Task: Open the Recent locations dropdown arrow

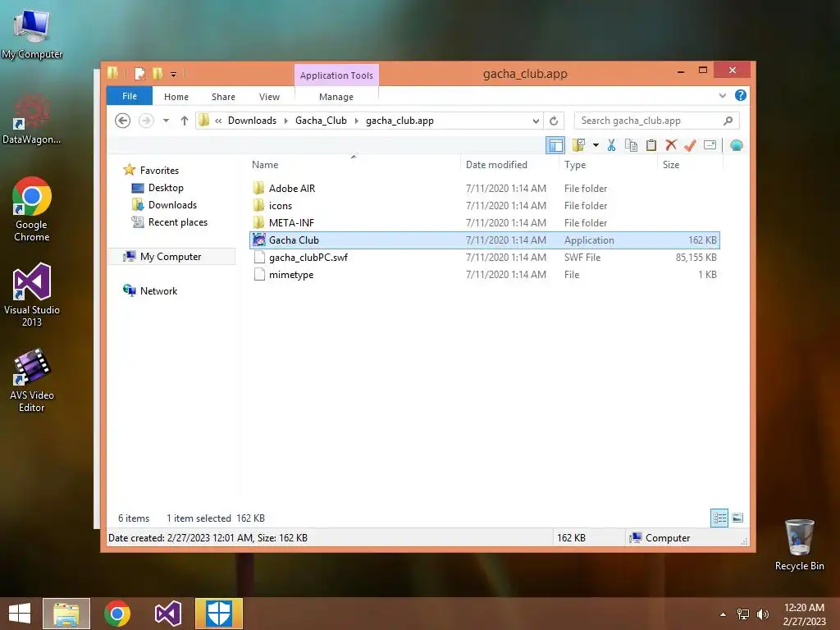Action: tap(166, 121)
